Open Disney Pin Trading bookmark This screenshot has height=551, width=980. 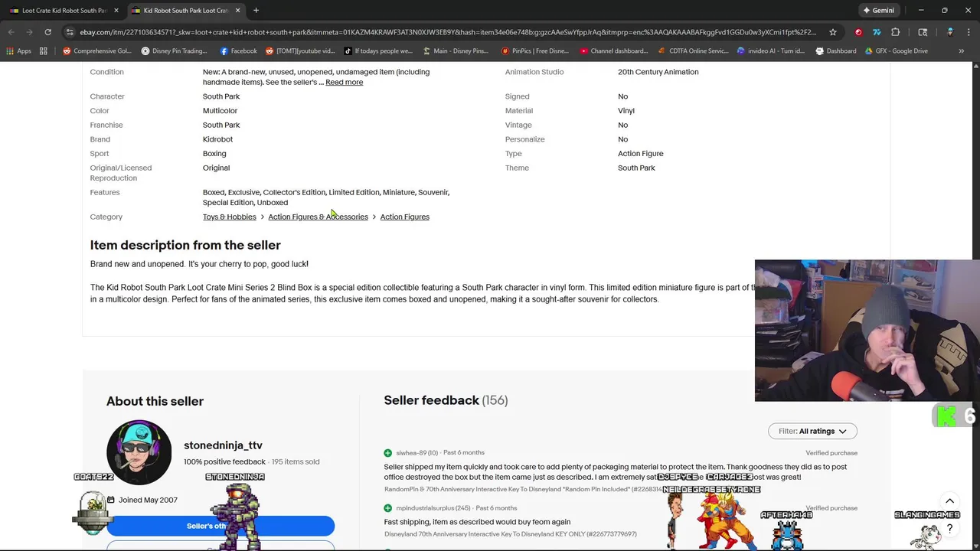pos(175,51)
